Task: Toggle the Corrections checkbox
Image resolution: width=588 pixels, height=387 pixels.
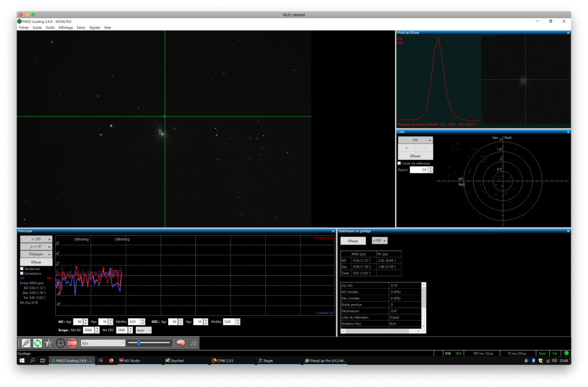Action: pos(22,273)
